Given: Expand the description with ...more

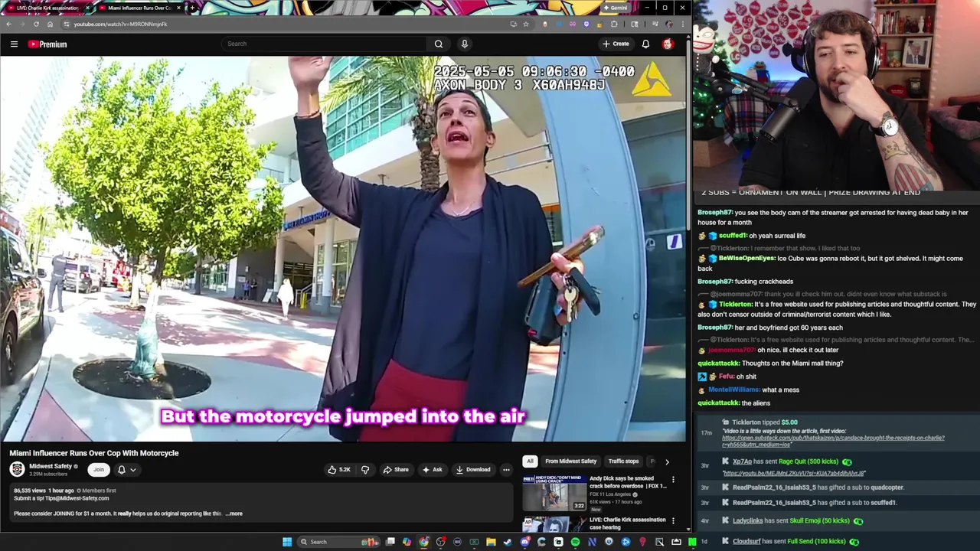Looking at the screenshot, I should (x=234, y=514).
